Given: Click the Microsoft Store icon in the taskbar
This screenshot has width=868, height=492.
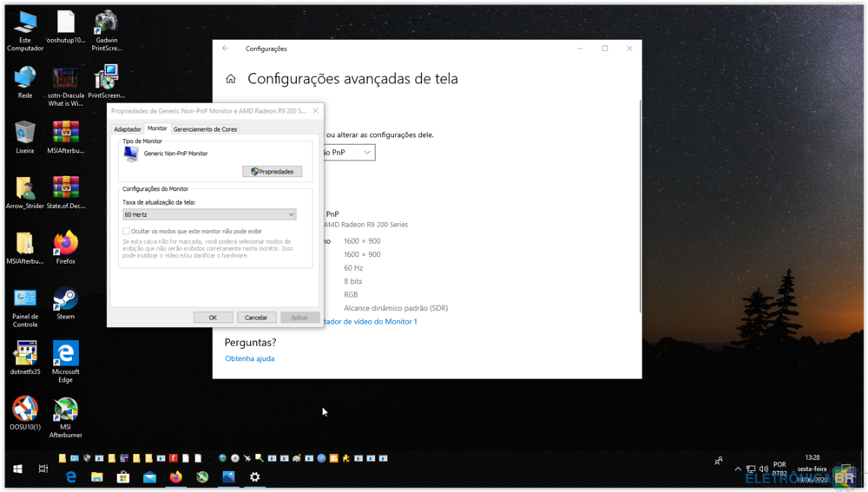Looking at the screenshot, I should pyautogui.click(x=123, y=477).
